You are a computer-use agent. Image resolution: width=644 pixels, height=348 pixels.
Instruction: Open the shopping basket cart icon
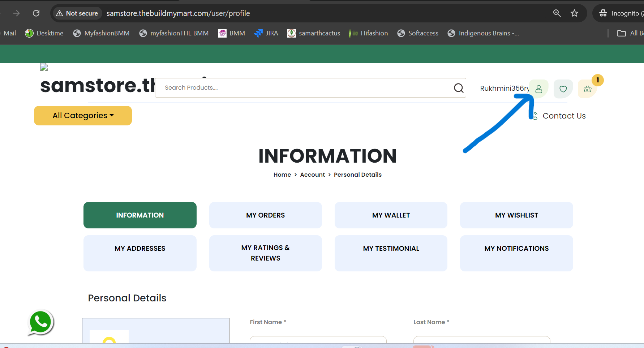587,89
